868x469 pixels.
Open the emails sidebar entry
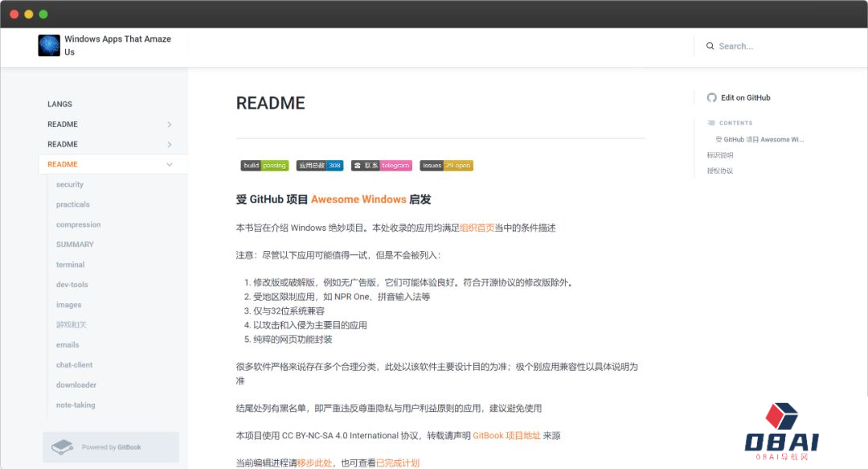pyautogui.click(x=68, y=345)
